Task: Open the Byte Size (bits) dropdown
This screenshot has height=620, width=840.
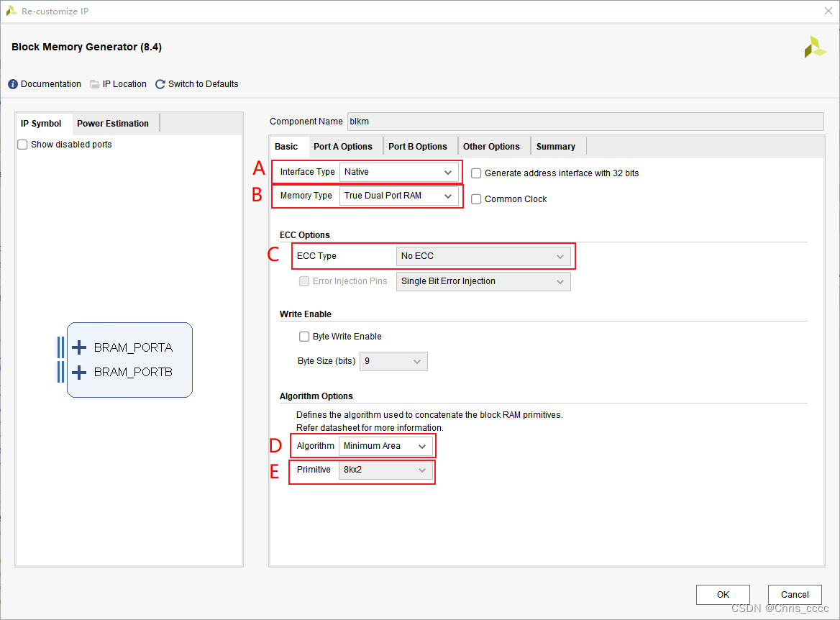Action: [394, 361]
